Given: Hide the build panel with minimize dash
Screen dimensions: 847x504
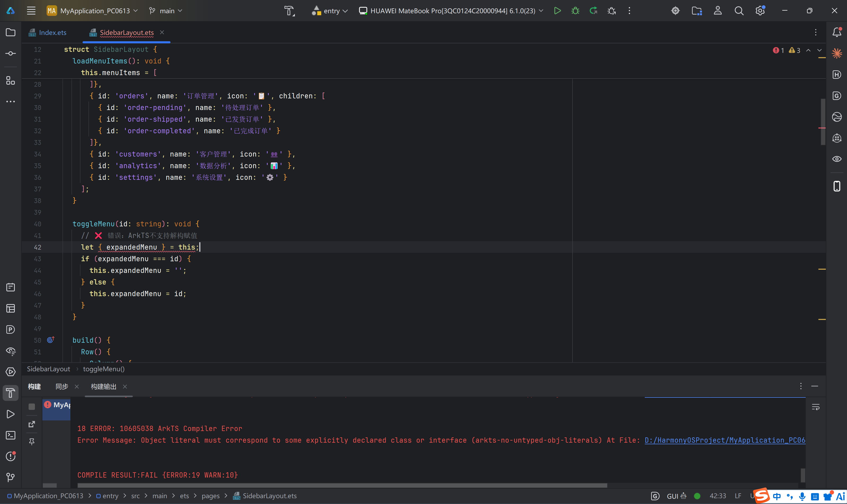Looking at the screenshot, I should [x=815, y=386].
